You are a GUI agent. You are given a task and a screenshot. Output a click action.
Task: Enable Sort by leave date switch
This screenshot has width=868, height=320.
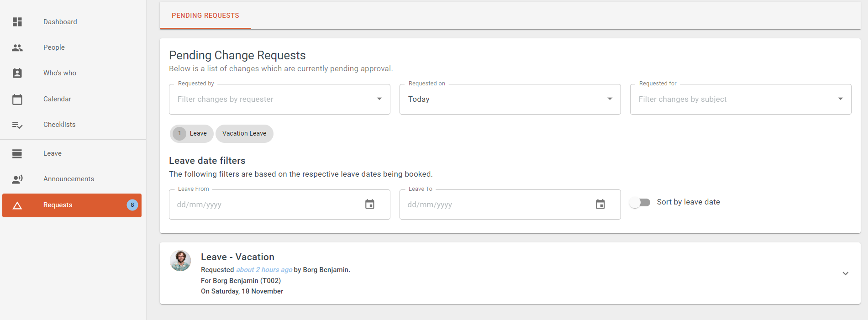coord(640,202)
